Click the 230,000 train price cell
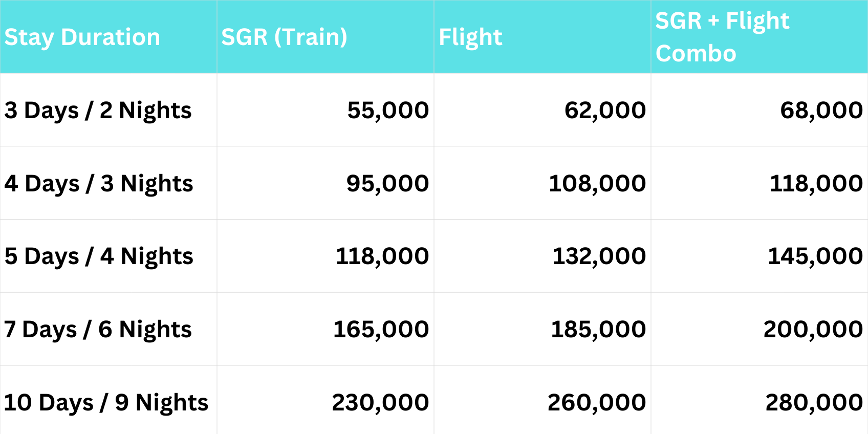Image resolution: width=868 pixels, height=434 pixels. (x=380, y=403)
